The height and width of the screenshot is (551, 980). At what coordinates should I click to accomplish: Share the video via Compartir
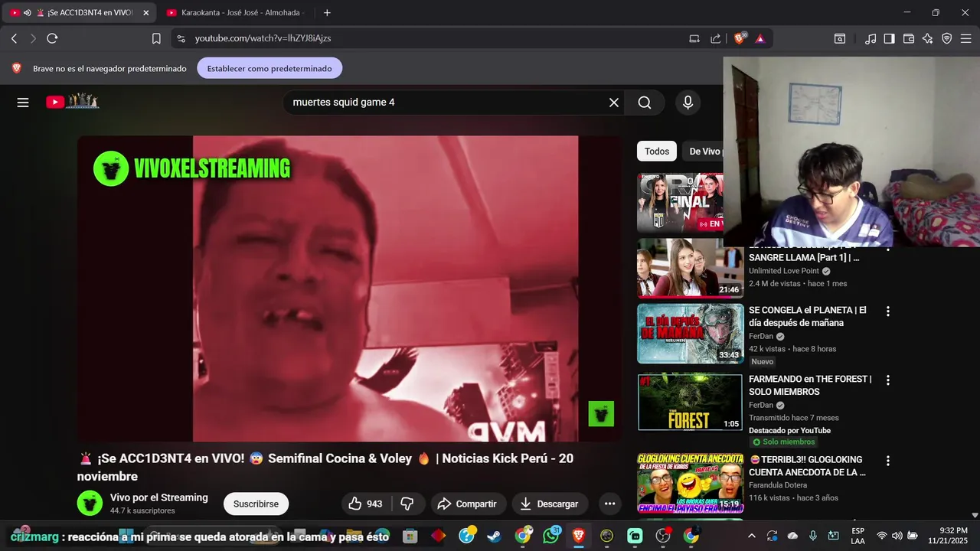click(x=467, y=504)
